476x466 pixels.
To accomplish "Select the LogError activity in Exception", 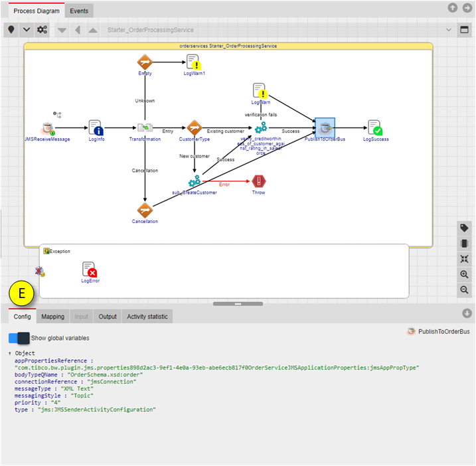I will pos(90,270).
